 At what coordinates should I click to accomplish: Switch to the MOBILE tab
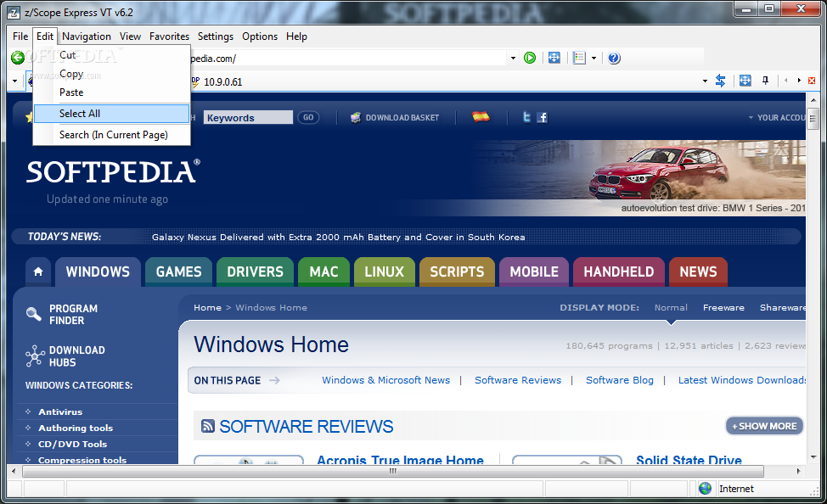click(x=534, y=272)
